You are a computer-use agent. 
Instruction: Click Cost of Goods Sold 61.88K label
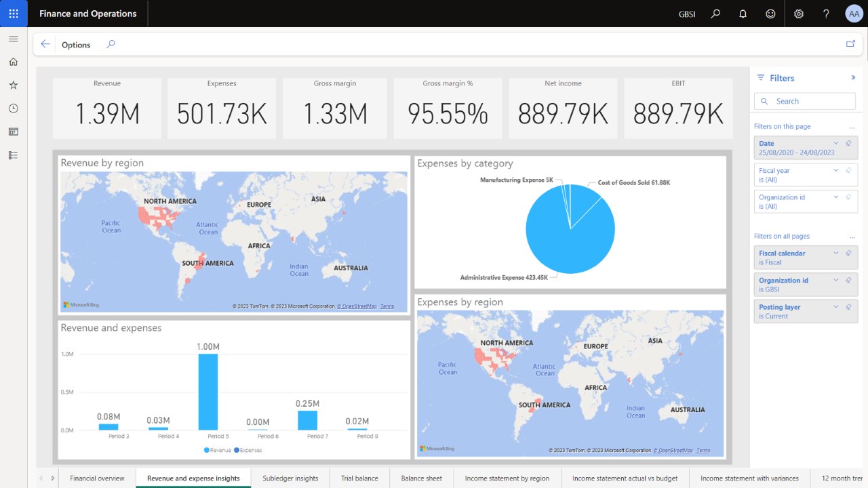pyautogui.click(x=634, y=183)
